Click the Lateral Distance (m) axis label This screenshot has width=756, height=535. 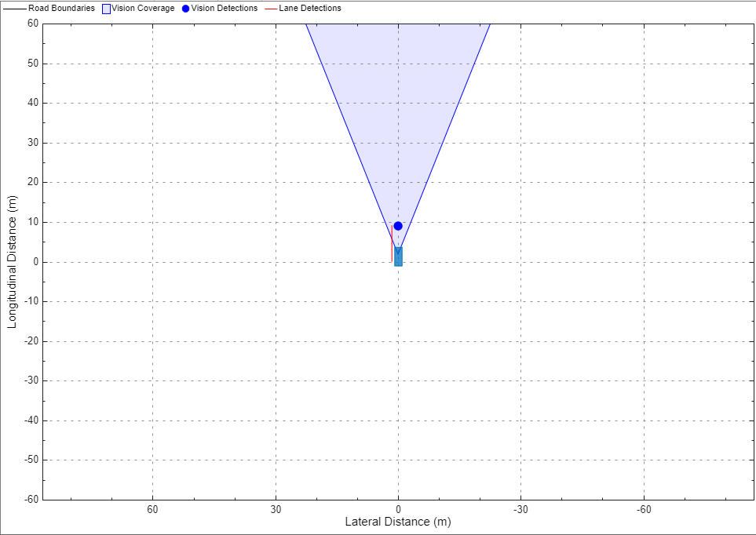point(398,522)
